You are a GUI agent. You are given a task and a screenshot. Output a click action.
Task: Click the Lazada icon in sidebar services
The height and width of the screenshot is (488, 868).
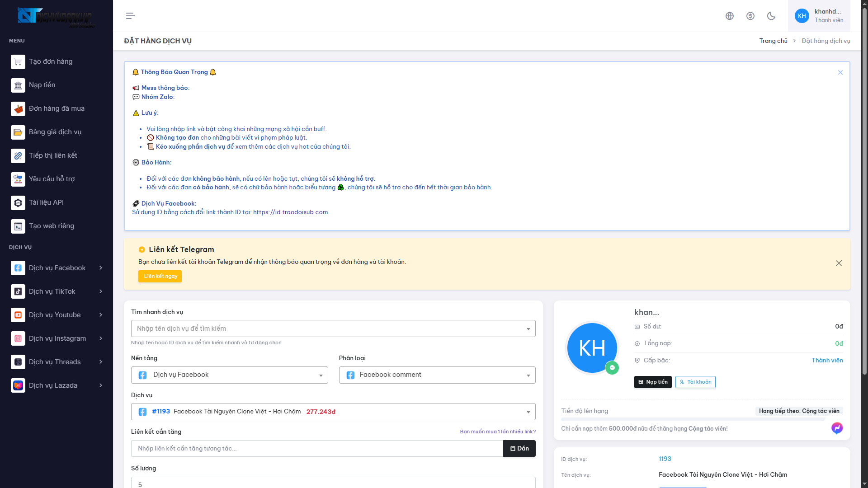18,385
